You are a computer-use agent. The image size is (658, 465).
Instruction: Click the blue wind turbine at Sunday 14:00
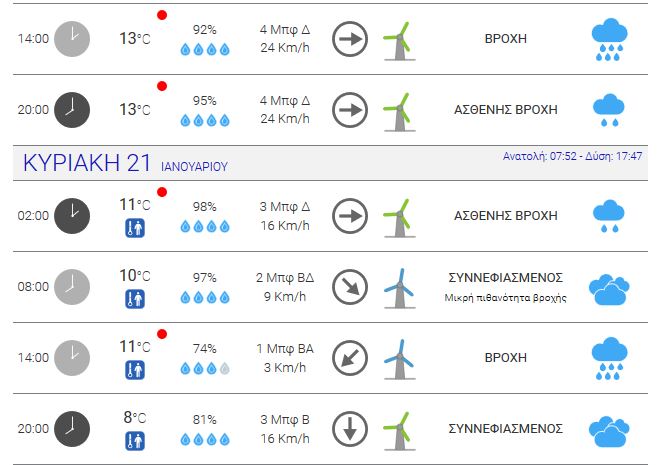pyautogui.click(x=399, y=360)
